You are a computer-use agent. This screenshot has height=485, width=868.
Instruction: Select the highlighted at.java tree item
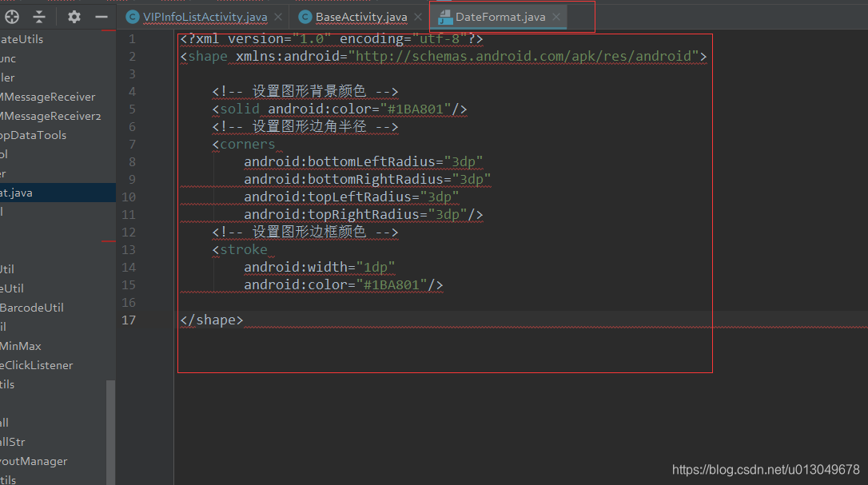click(58, 193)
